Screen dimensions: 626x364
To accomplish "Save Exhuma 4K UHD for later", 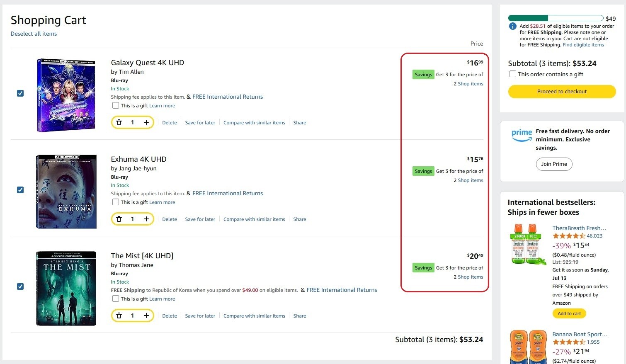I will click(200, 219).
